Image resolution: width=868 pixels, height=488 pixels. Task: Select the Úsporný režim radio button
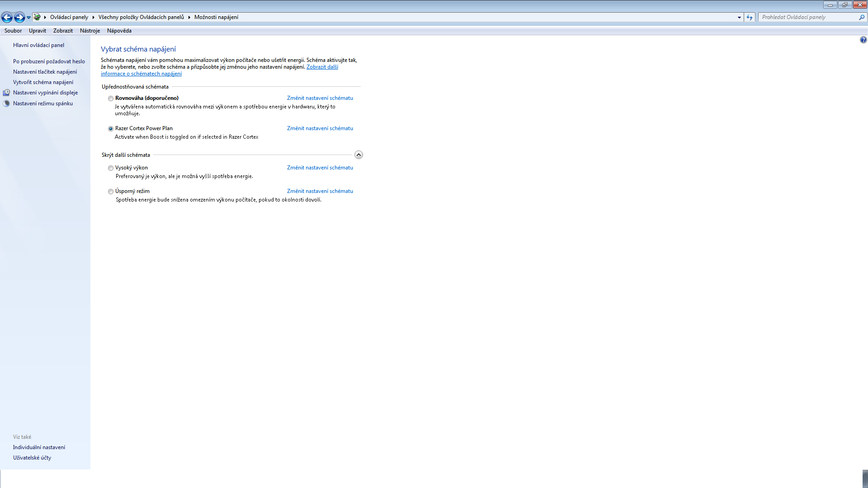[111, 192]
